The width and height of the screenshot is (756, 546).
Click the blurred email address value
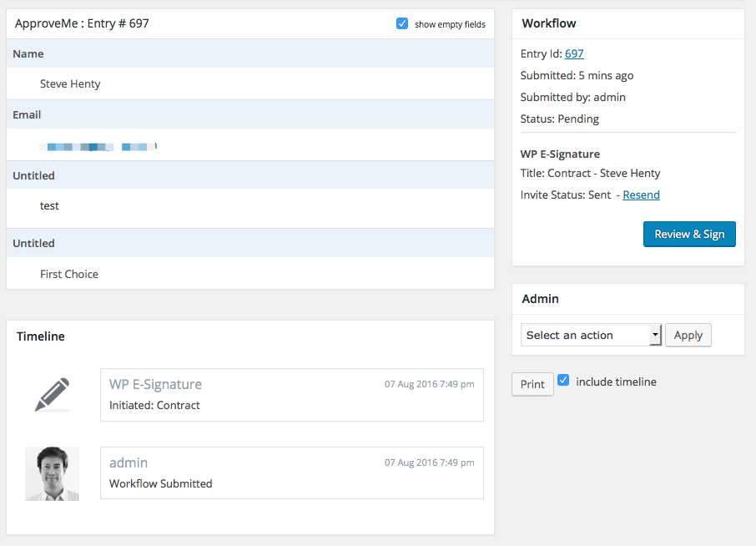98,147
